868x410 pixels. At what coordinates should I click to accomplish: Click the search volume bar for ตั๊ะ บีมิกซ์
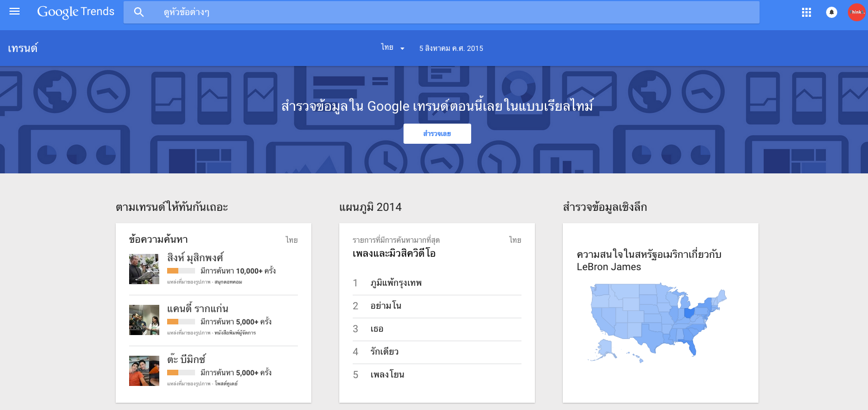[181, 373]
